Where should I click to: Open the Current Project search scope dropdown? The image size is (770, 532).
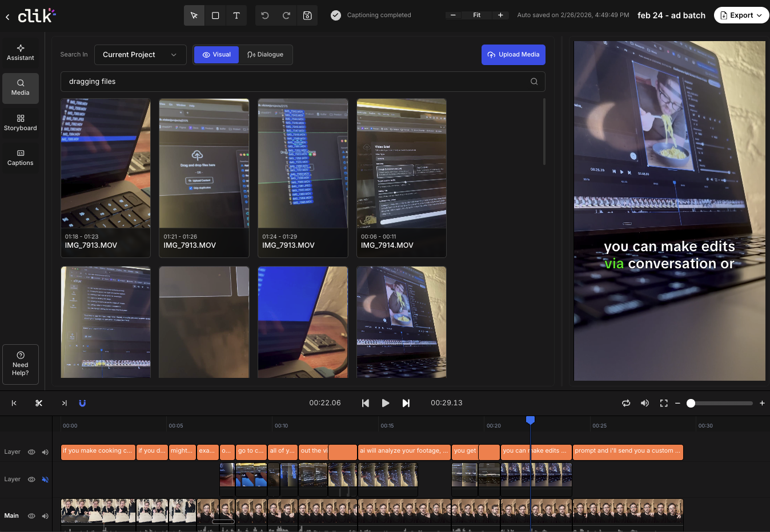140,55
